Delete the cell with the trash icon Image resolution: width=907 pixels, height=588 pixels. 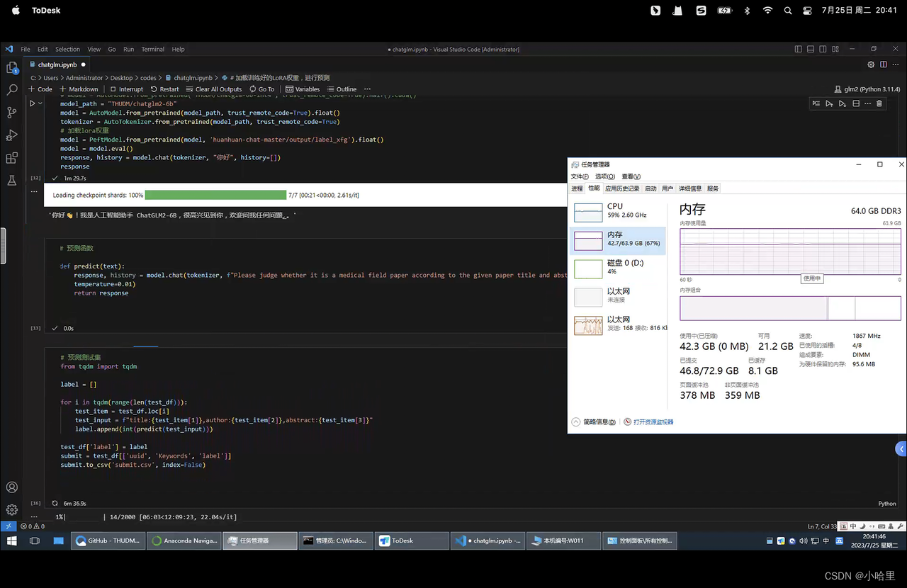[879, 103]
